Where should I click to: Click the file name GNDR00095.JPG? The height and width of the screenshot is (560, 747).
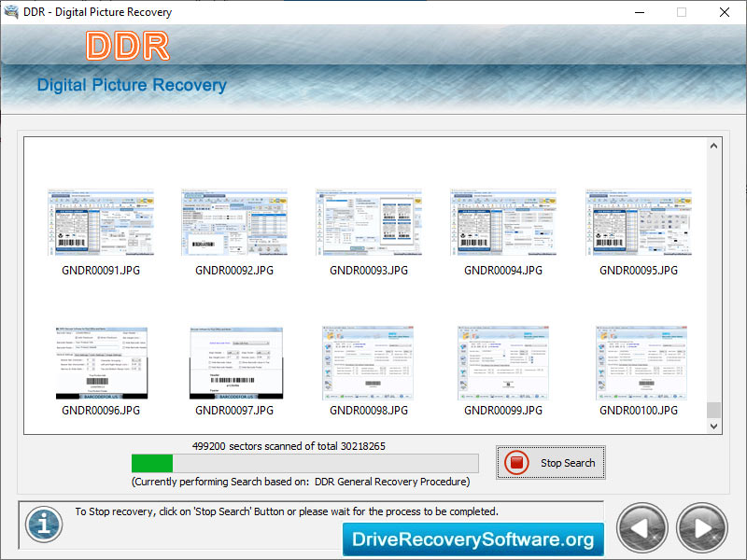(639, 271)
